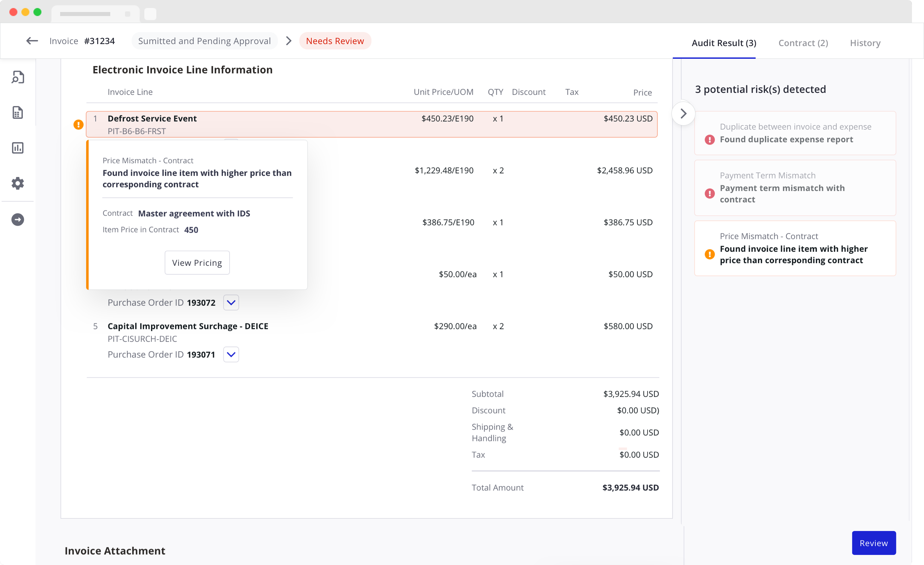Open settings gear in sidebar
This screenshot has height=565, width=924.
click(x=18, y=183)
